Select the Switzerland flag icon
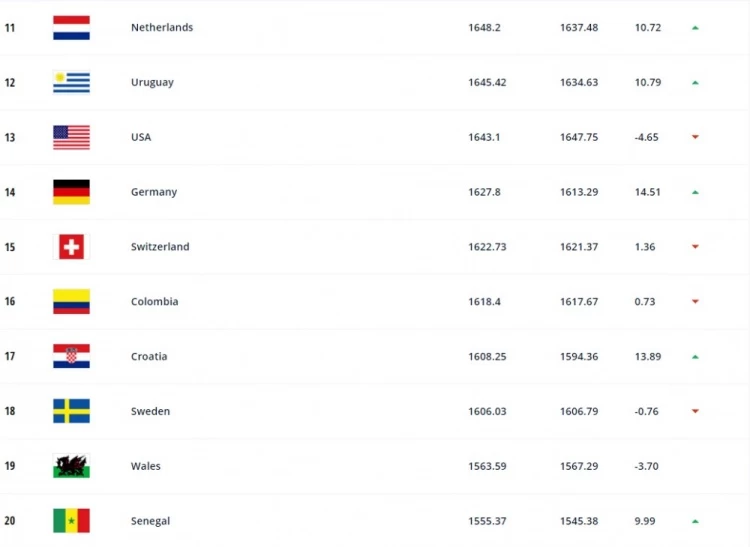The image size is (750, 547). [x=71, y=247]
